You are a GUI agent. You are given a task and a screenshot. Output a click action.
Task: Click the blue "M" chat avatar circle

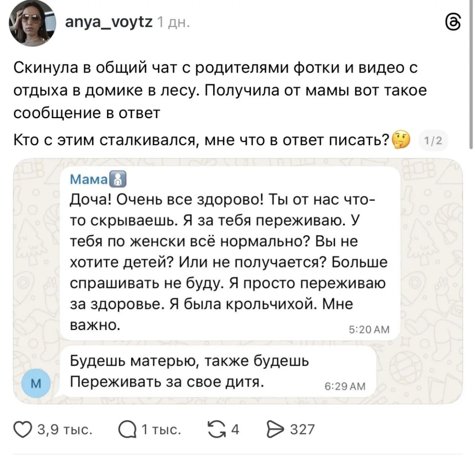35,384
